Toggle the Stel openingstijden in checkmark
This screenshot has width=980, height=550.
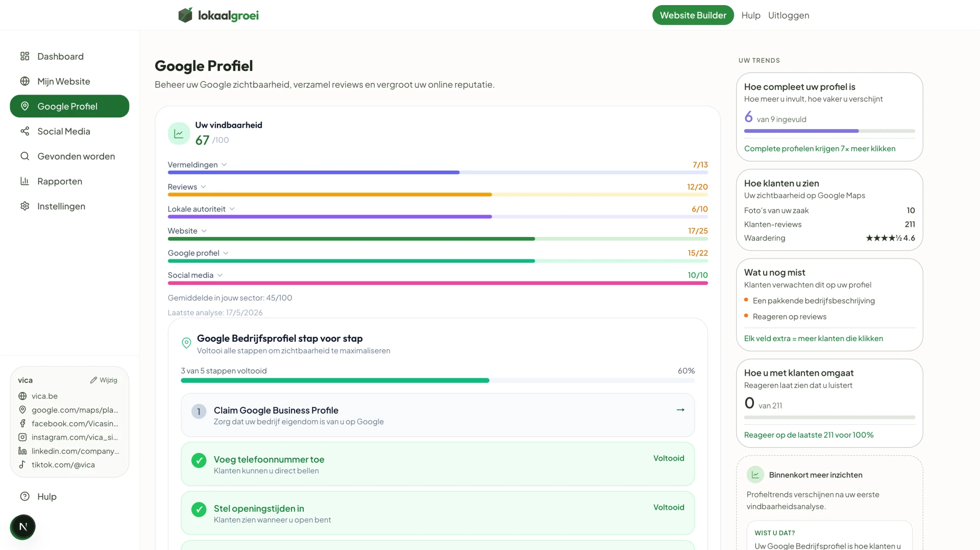pos(199,510)
